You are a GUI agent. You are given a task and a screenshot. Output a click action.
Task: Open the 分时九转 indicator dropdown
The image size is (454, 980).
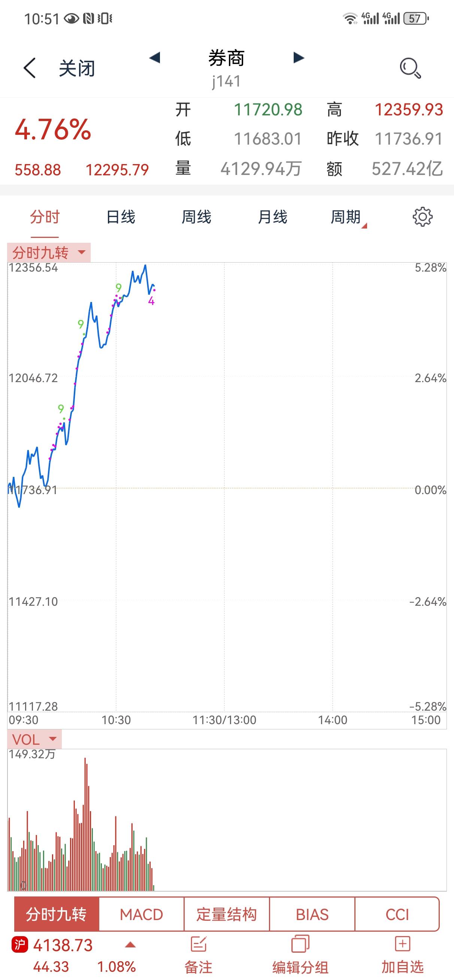49,252
